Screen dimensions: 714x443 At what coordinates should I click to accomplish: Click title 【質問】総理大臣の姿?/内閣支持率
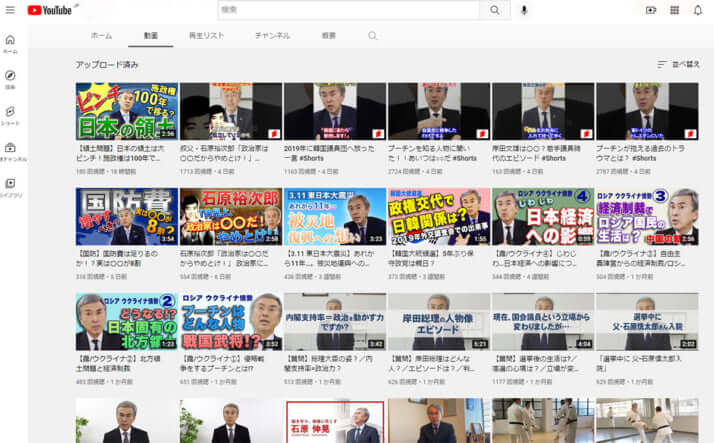coord(328,363)
